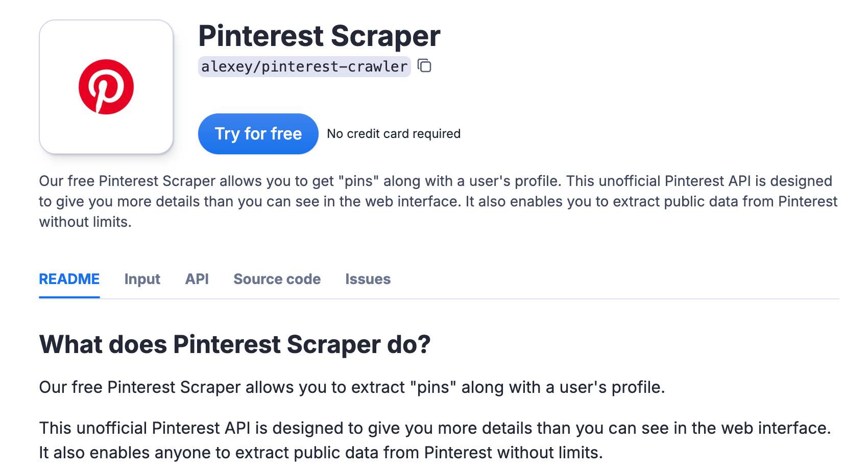Screen dimensions: 868x469
Task: View the Source code tab
Action: (x=277, y=279)
